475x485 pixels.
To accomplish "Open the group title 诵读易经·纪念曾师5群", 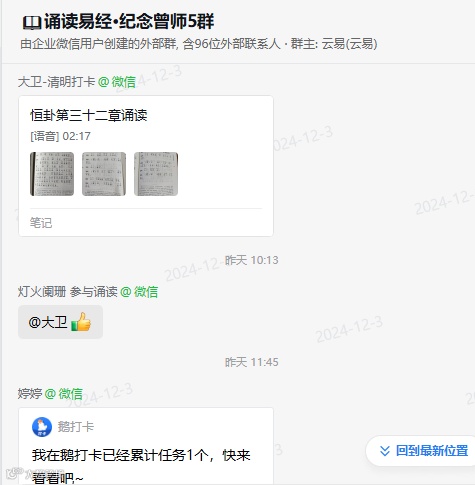I will click(129, 22).
